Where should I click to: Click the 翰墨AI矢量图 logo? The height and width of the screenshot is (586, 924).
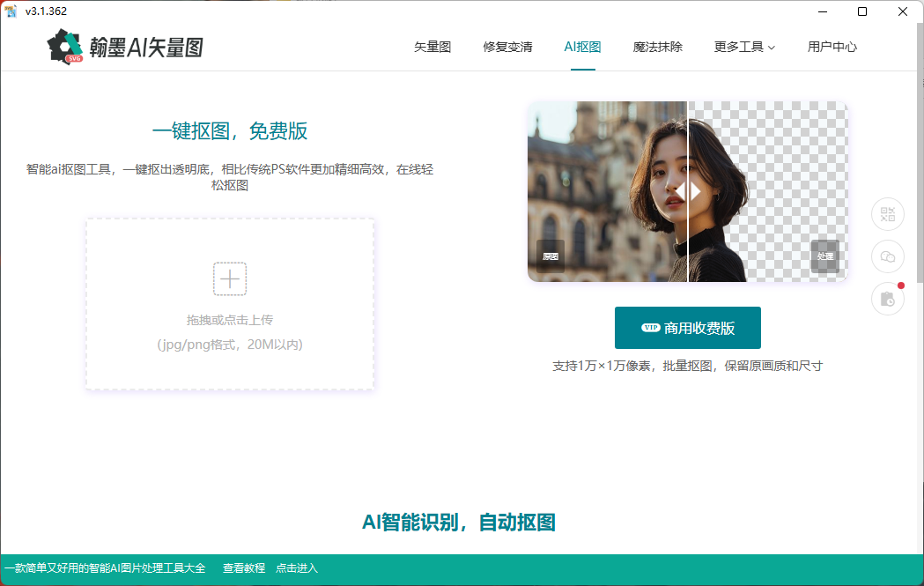(126, 47)
